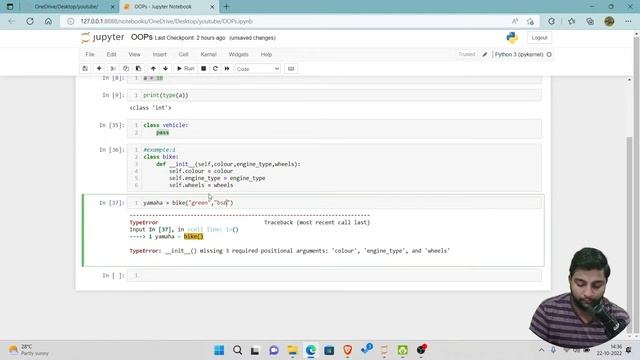Move selected cell up arrow

(153, 69)
